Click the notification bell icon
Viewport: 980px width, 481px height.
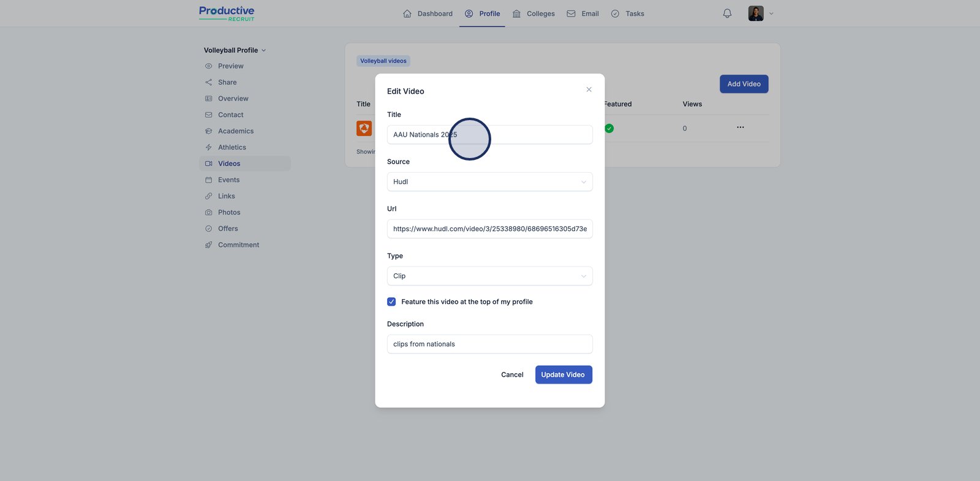(x=727, y=13)
